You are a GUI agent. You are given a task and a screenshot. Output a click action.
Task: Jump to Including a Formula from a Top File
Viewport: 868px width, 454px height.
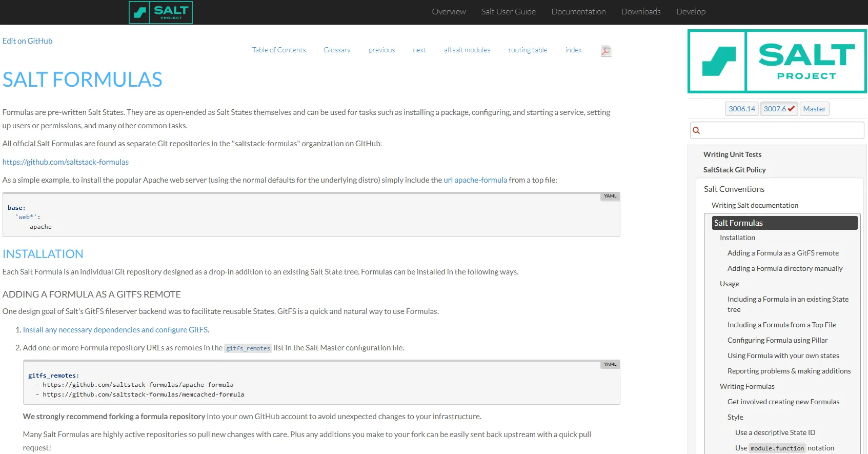[781, 325]
